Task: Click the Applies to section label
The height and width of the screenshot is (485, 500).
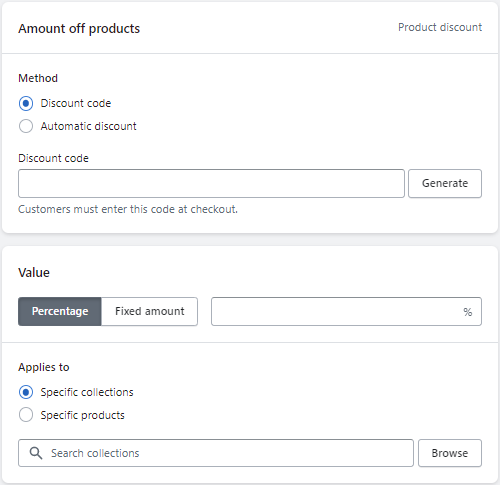Action: pyautogui.click(x=44, y=367)
